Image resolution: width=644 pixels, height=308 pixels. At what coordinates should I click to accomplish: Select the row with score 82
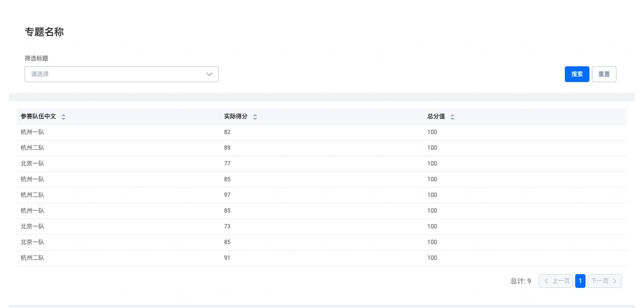227,133
